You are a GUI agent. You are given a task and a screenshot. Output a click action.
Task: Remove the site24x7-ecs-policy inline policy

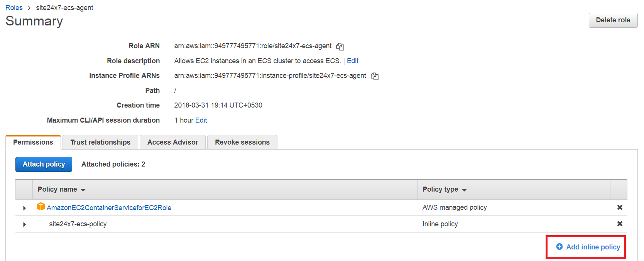(x=620, y=224)
